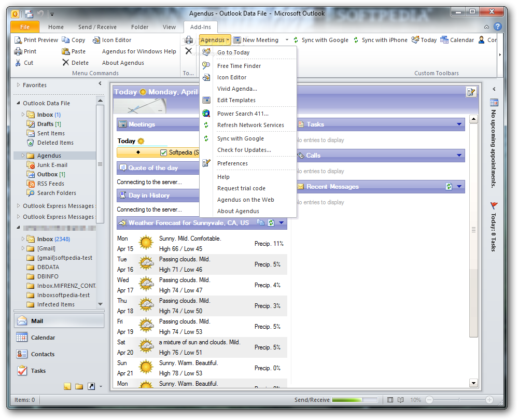Minimize the navigation pane with the chevron
Screen dimensions: 518x420
point(100,83)
